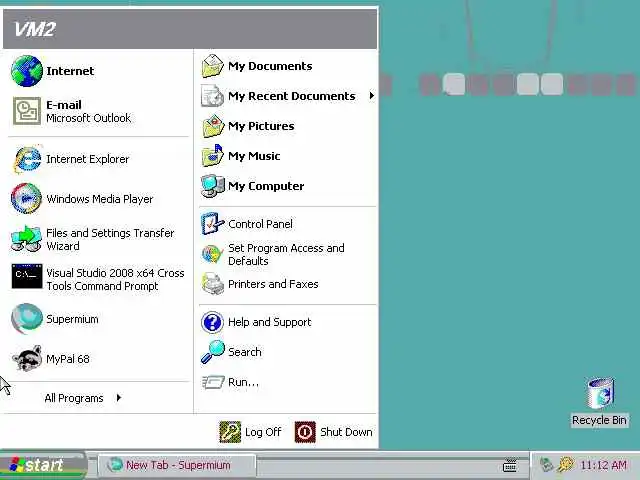Image resolution: width=640 pixels, height=480 pixels.
Task: Open the All Programs menu label
Action: (x=74, y=398)
